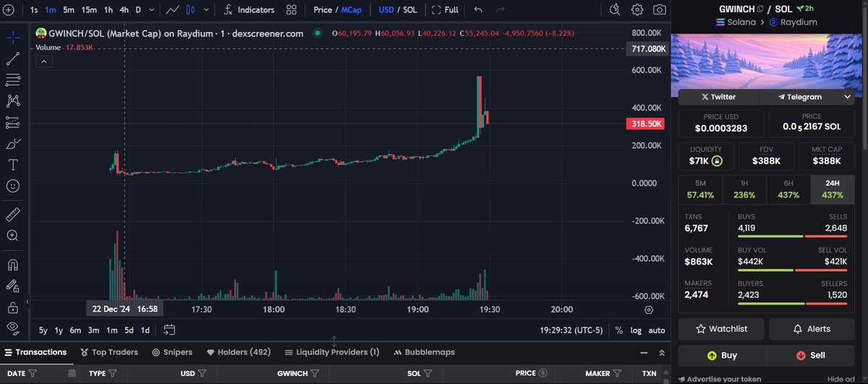Open the Liquidity Providers (1) tab
This screenshot has height=384, width=868.
coord(332,352)
